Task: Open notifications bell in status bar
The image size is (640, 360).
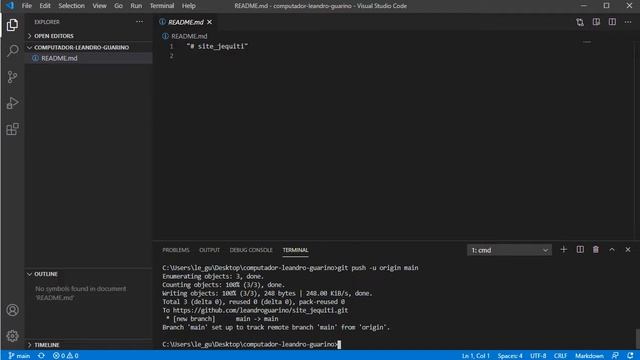Action: [x=631, y=356]
